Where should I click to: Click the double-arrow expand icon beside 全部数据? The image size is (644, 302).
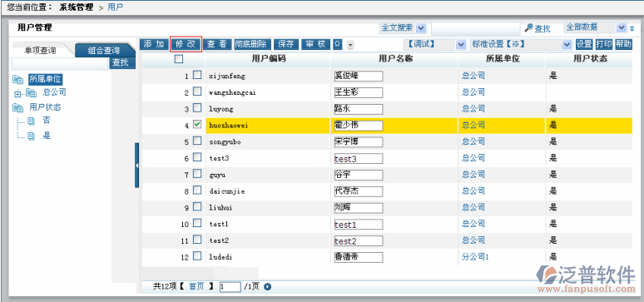[x=632, y=28]
